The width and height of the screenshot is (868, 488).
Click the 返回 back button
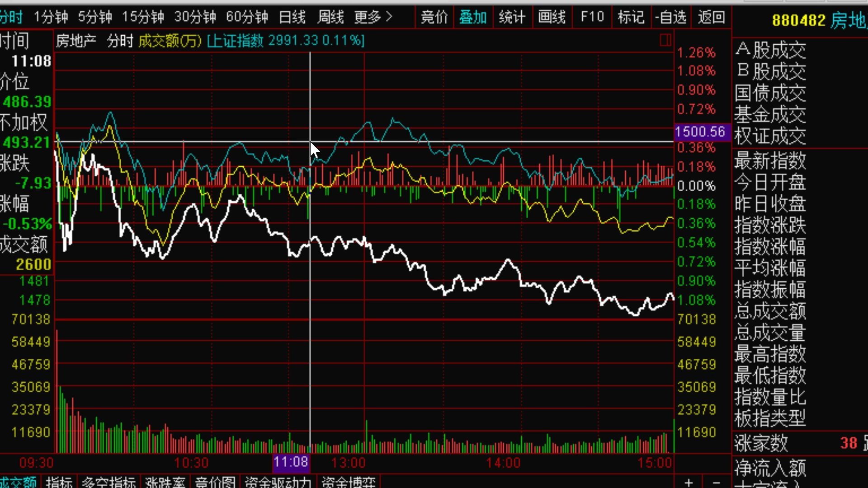click(x=711, y=17)
